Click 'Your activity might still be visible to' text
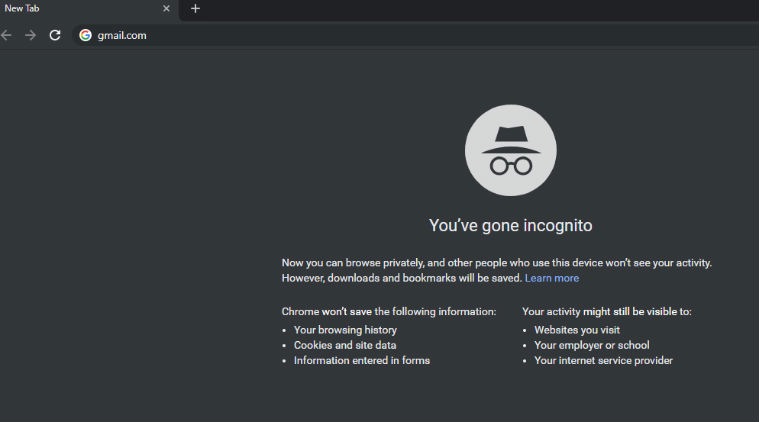Viewport: 759px width, 422px height. pyautogui.click(x=607, y=312)
